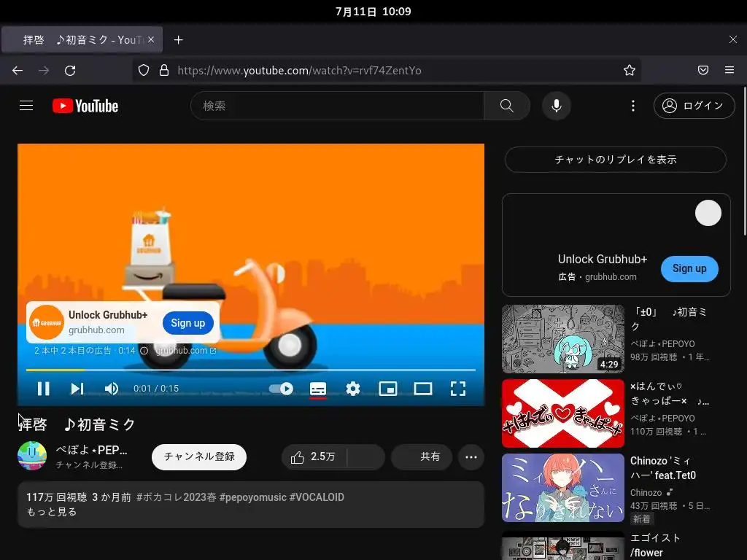Click the page vertical scrollbar
Viewport: 747px width, 560px height.
(x=745, y=161)
